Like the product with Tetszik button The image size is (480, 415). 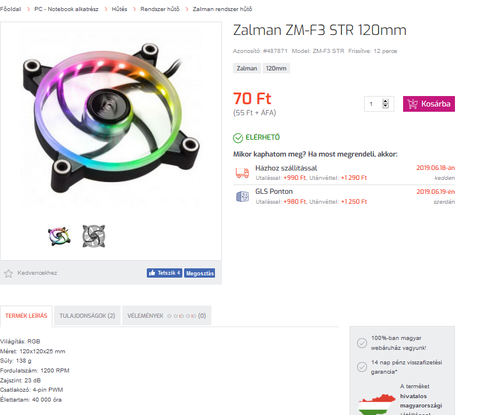(x=164, y=273)
